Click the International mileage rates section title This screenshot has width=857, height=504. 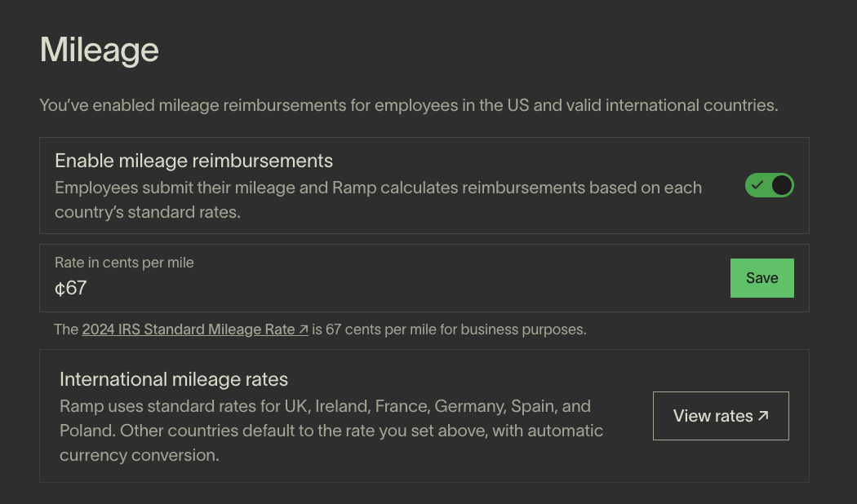pos(173,379)
